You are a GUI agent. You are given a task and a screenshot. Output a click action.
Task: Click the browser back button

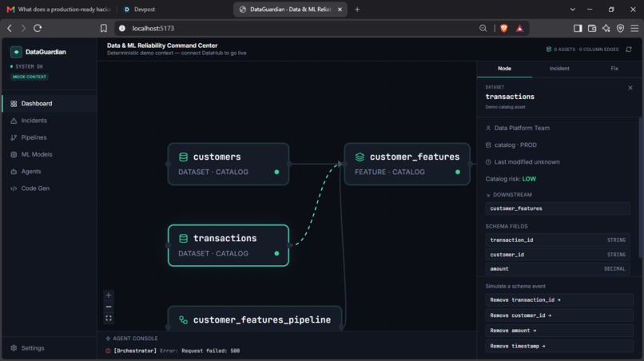(x=10, y=28)
